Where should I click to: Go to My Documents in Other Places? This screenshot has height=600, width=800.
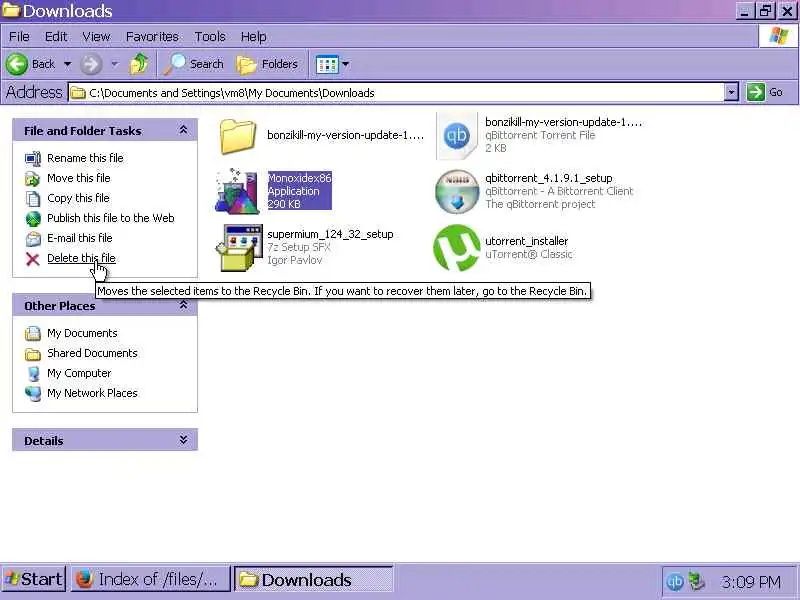pos(82,333)
